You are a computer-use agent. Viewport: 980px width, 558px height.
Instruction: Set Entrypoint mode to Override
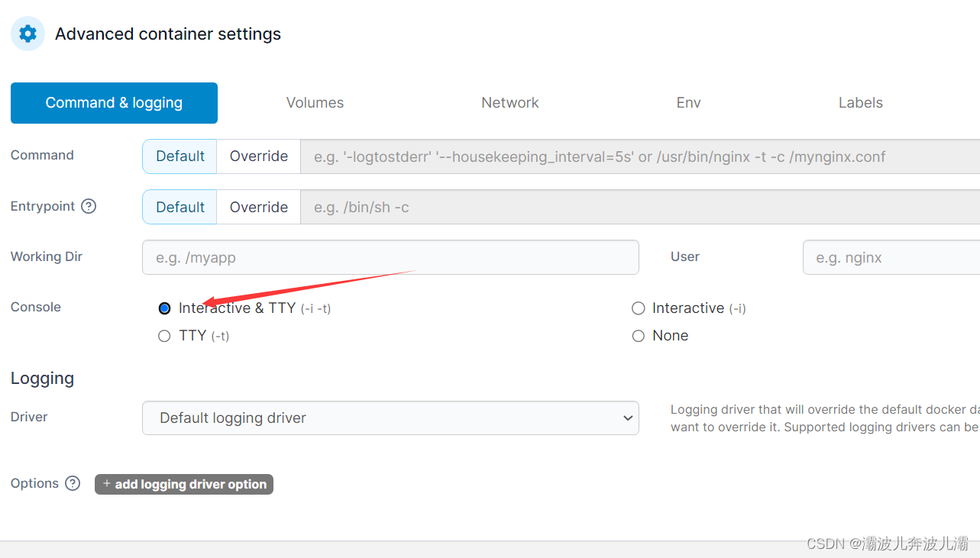coord(259,207)
